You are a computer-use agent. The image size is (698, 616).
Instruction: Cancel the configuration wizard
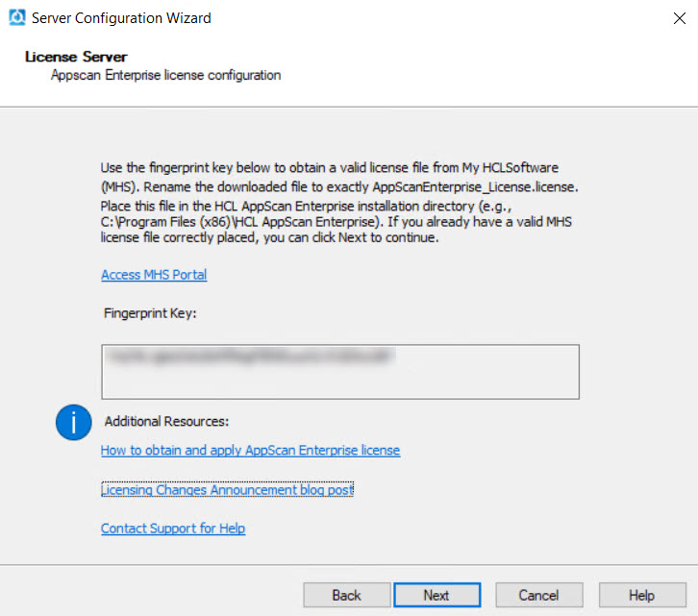538,595
